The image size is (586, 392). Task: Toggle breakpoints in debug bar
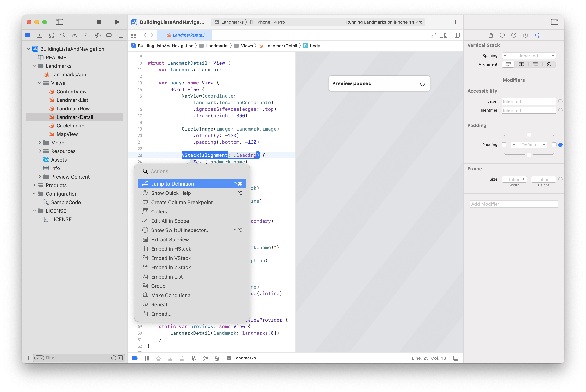point(135,358)
